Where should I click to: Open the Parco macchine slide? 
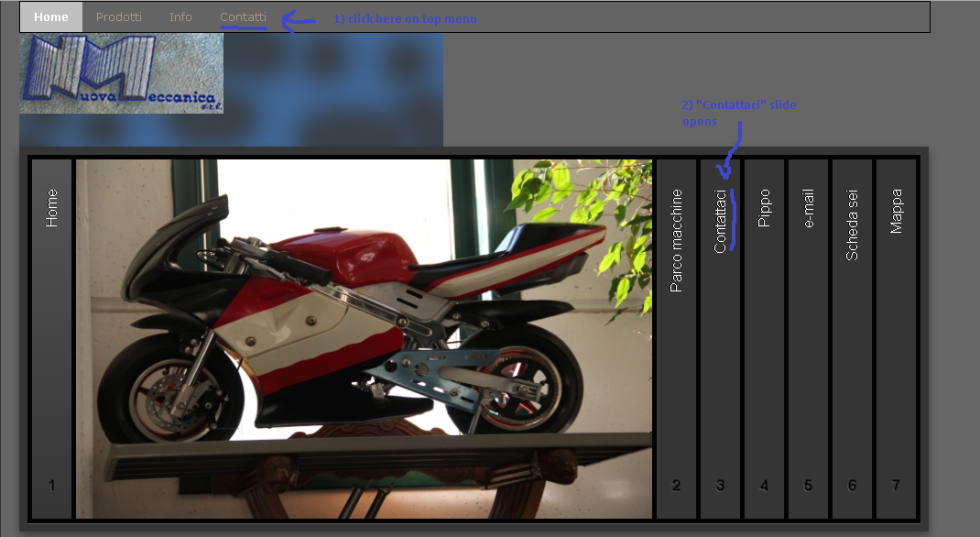pos(676,339)
